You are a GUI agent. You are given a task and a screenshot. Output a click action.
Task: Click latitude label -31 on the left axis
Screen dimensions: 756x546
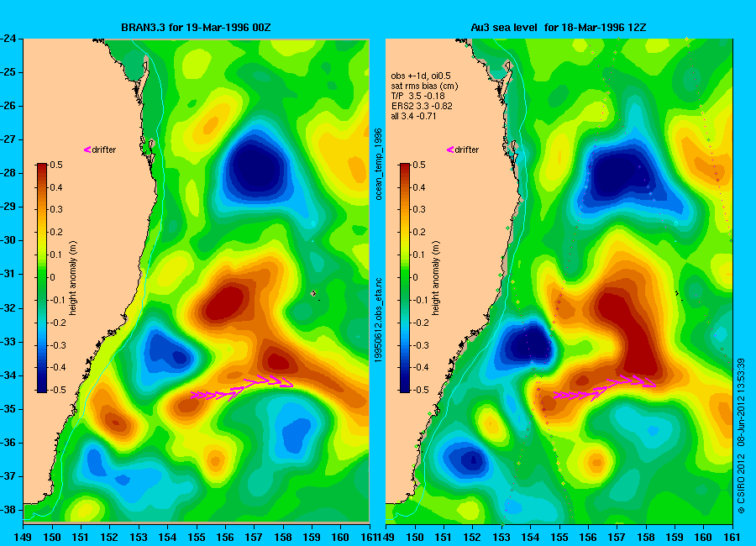pos(9,274)
